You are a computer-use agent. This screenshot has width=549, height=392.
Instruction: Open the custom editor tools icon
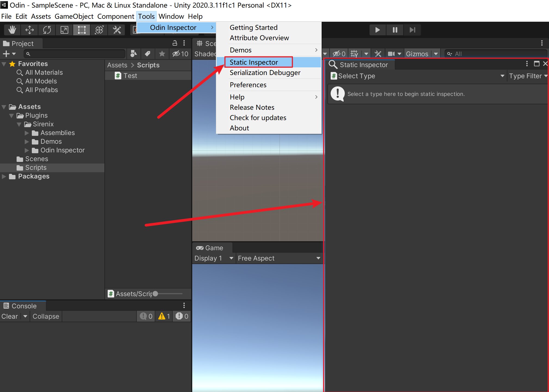tap(117, 30)
